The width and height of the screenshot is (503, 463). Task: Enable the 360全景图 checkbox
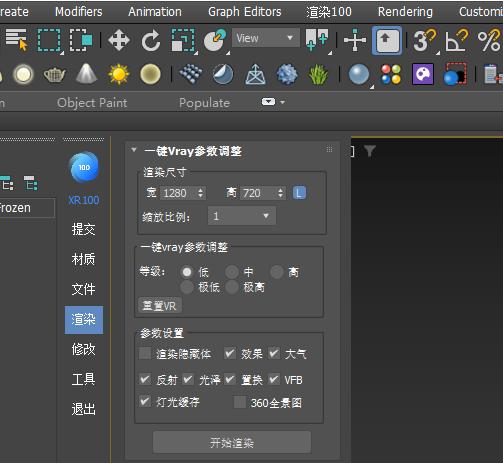(x=240, y=402)
